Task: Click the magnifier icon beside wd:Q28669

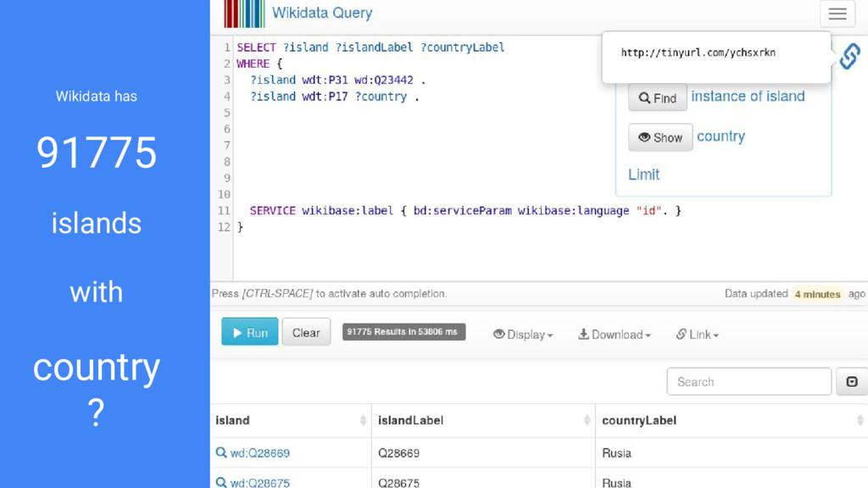Action: [221, 452]
